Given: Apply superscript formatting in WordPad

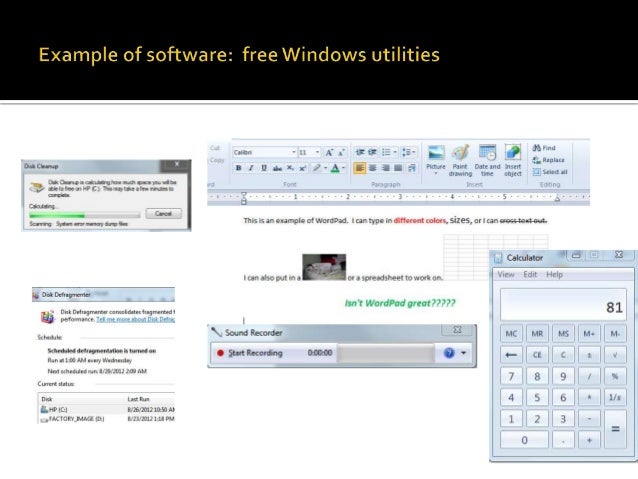Looking at the screenshot, I should tap(302, 168).
